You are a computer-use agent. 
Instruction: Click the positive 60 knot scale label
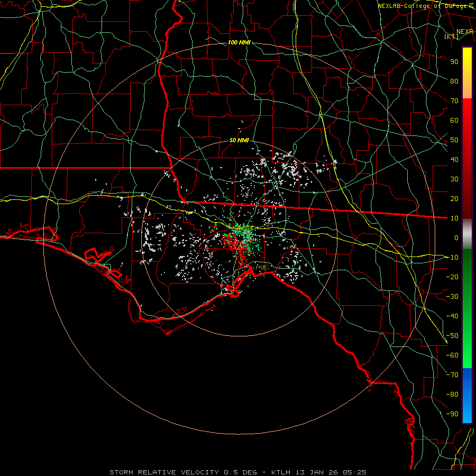[x=454, y=120]
